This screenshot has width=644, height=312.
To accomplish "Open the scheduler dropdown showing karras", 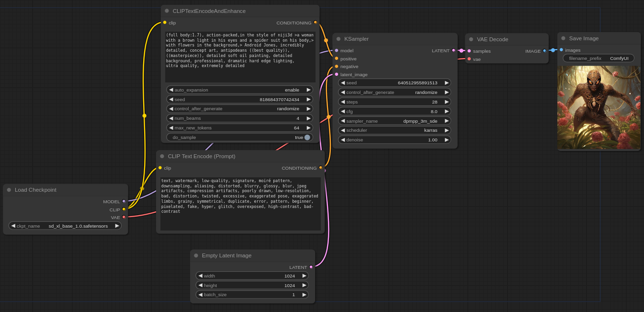I will (x=395, y=130).
